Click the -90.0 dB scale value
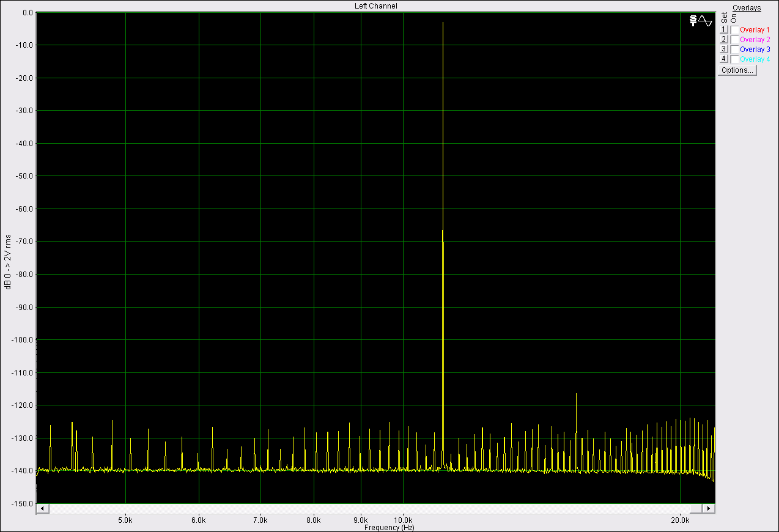Viewport: 779px width, 532px height. coord(25,307)
